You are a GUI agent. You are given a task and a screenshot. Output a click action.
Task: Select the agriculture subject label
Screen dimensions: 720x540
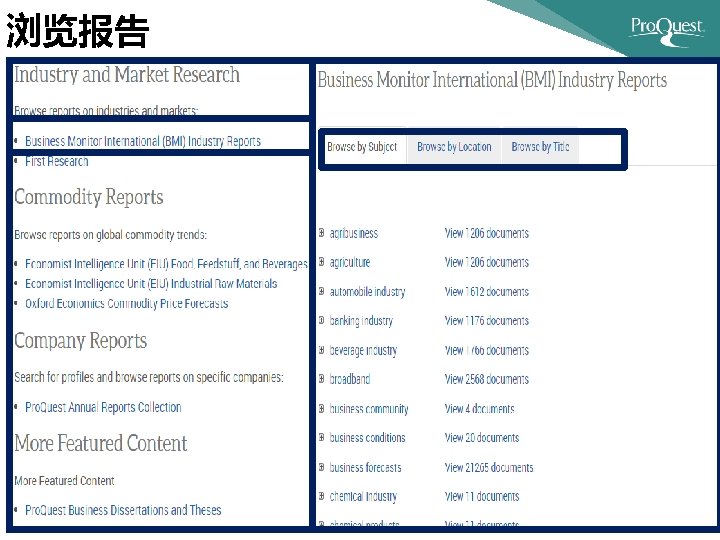tap(349, 263)
